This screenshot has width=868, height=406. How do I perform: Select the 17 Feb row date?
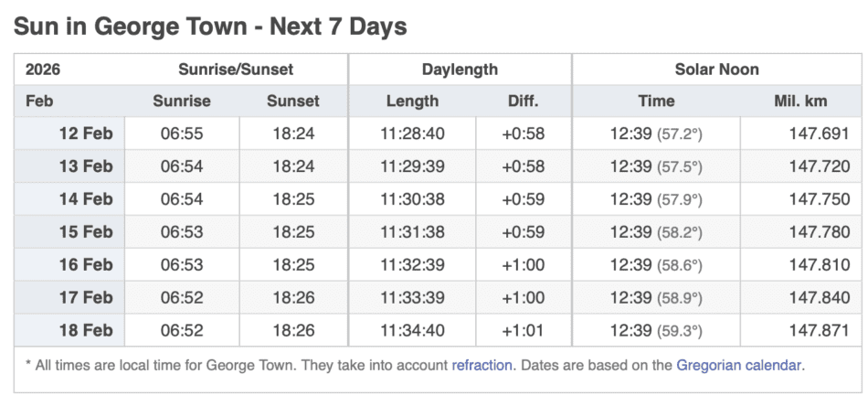(85, 298)
